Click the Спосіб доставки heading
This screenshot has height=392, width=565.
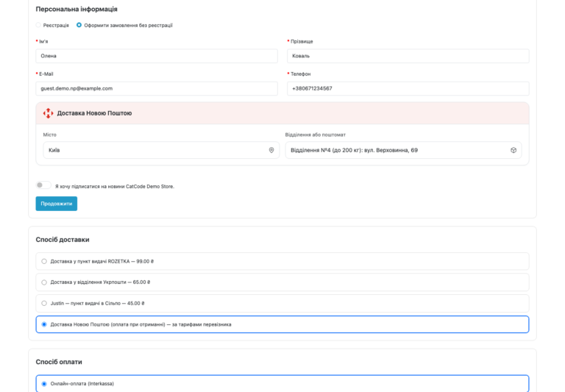(x=63, y=240)
